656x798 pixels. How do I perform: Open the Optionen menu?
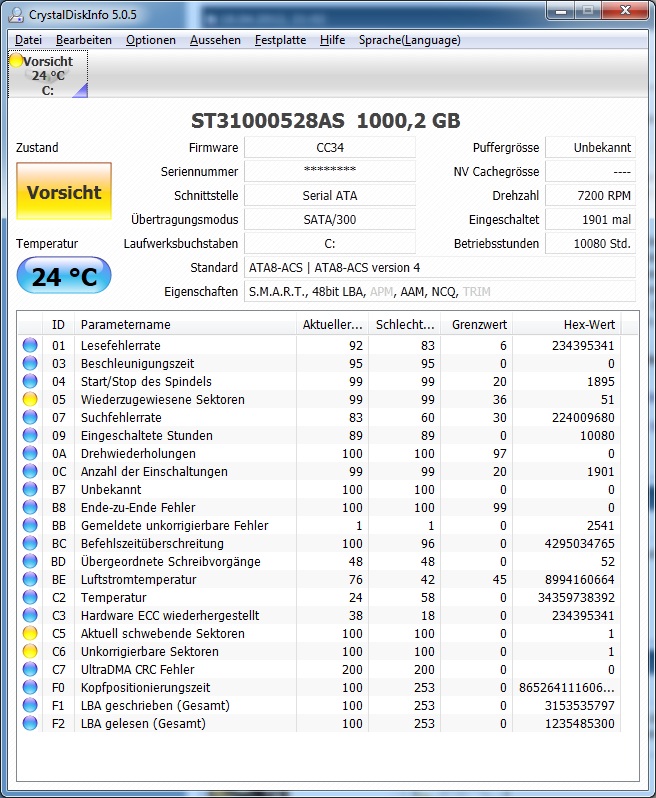click(x=151, y=40)
